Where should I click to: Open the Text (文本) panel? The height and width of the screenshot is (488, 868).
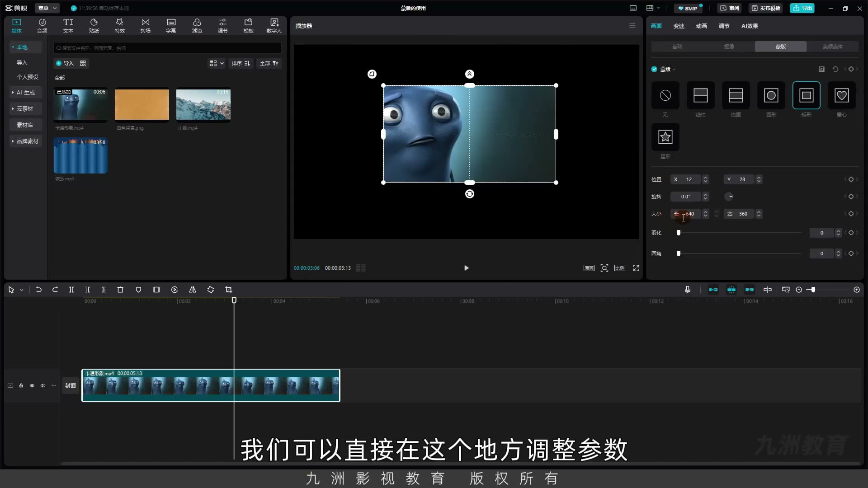pyautogui.click(x=68, y=26)
